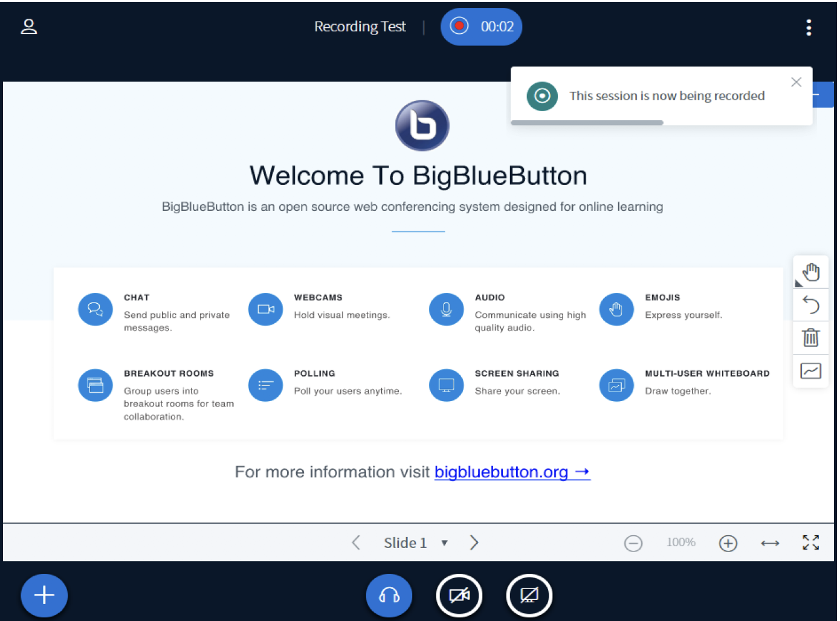The image size is (840, 621).
Task: Click the notification auto-close progress bar
Action: click(587, 123)
